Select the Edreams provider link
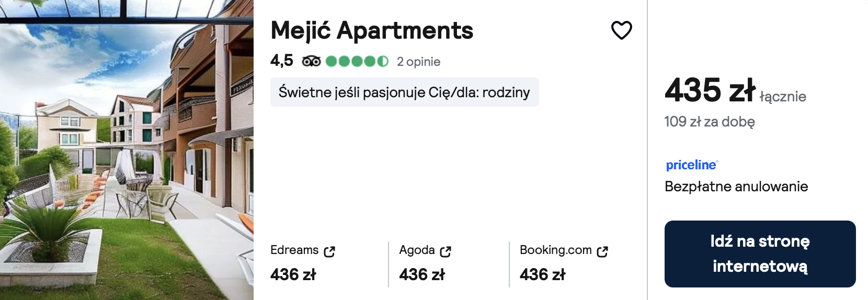Image resolution: width=868 pixels, height=300 pixels. (294, 250)
